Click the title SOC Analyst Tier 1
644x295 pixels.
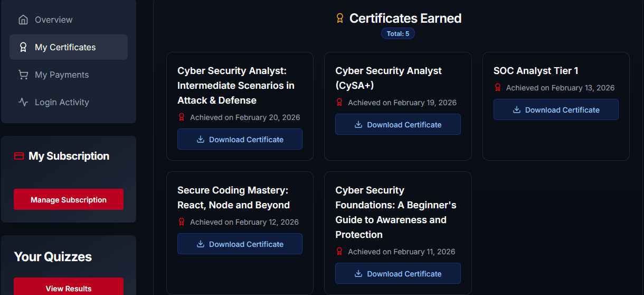tap(536, 71)
